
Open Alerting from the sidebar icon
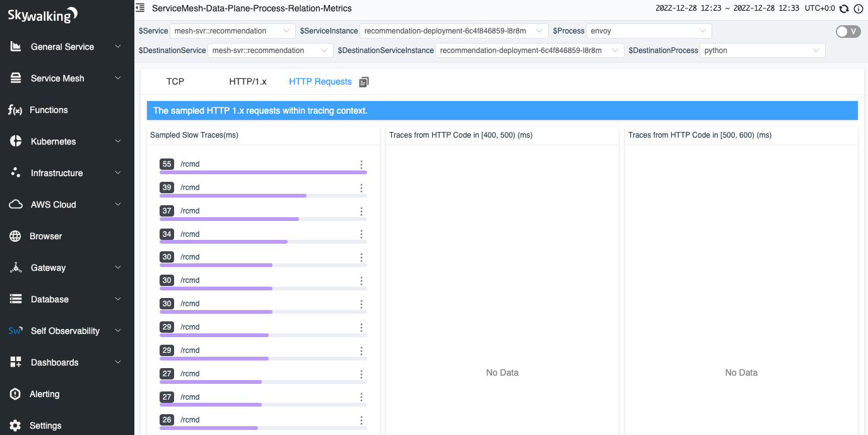[x=15, y=394]
